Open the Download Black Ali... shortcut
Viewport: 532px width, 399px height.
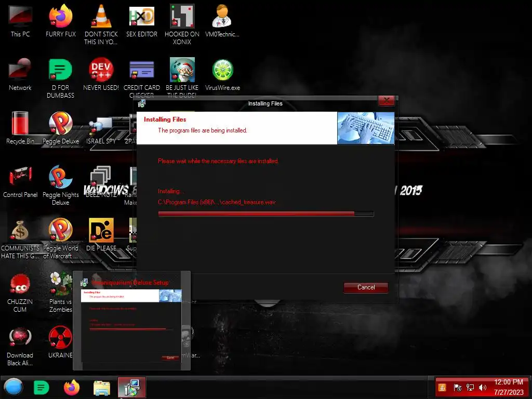pyautogui.click(x=20, y=346)
